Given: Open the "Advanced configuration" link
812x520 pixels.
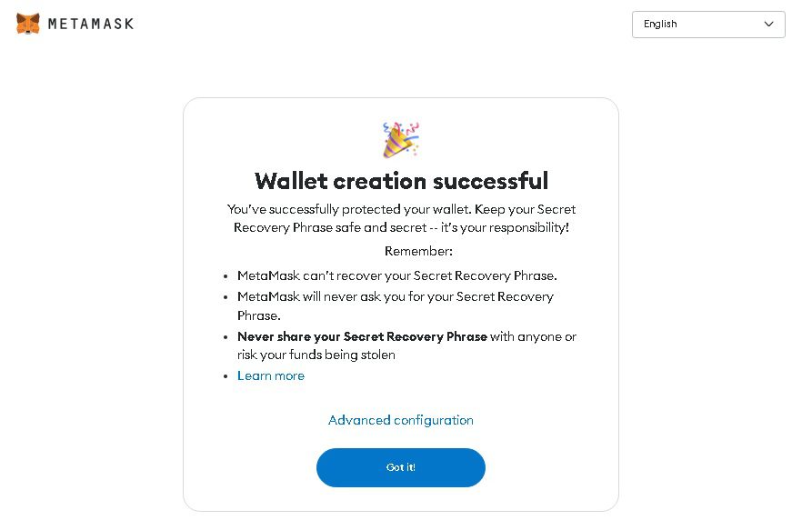Looking at the screenshot, I should (401, 420).
